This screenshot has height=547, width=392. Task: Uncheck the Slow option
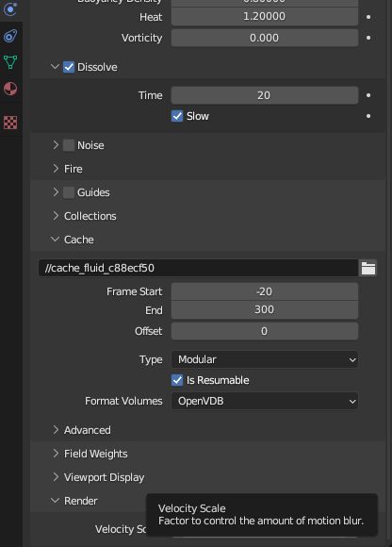pyautogui.click(x=177, y=116)
